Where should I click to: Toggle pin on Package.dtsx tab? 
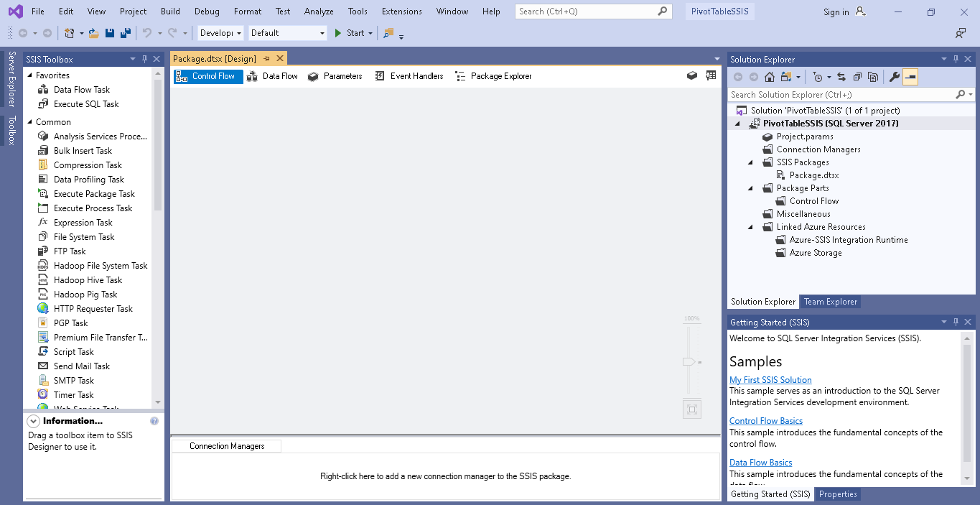tap(266, 59)
